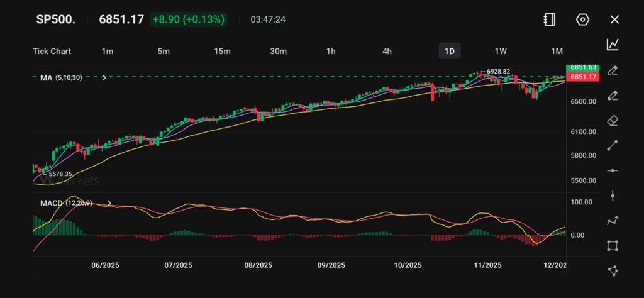Open chart settings hexagon icon
Image resolution: width=644 pixels, height=298 pixels.
click(x=582, y=19)
